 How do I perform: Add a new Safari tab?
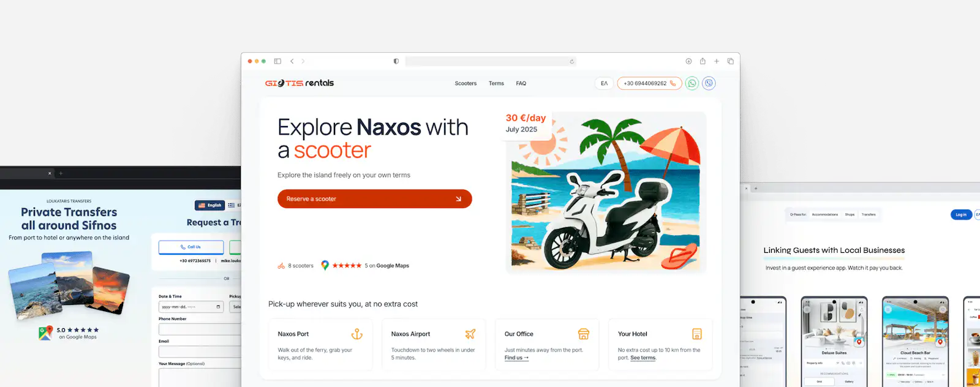[716, 61]
